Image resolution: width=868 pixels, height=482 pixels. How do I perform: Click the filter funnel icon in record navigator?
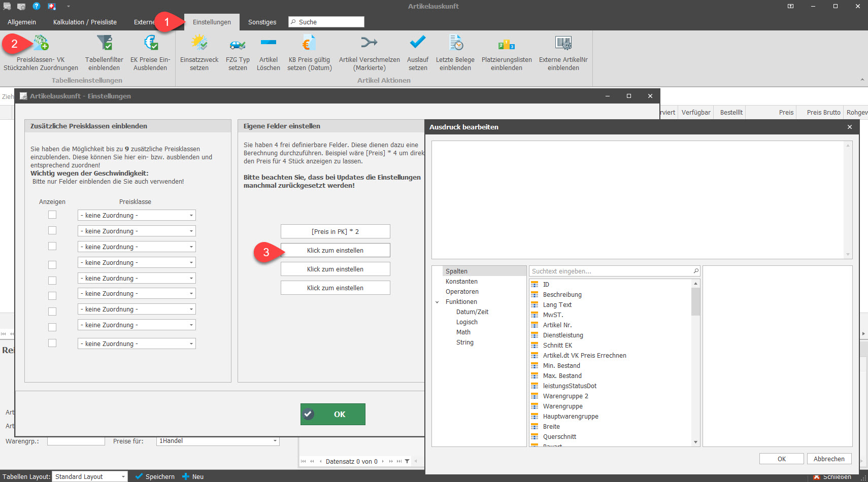407,461
